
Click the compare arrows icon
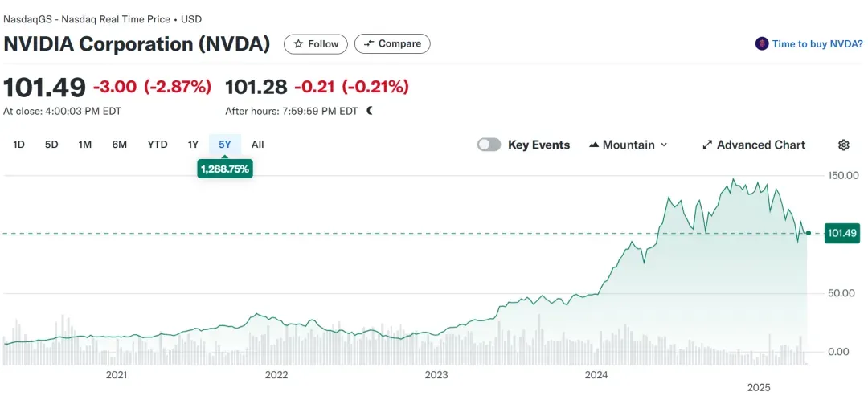[369, 44]
